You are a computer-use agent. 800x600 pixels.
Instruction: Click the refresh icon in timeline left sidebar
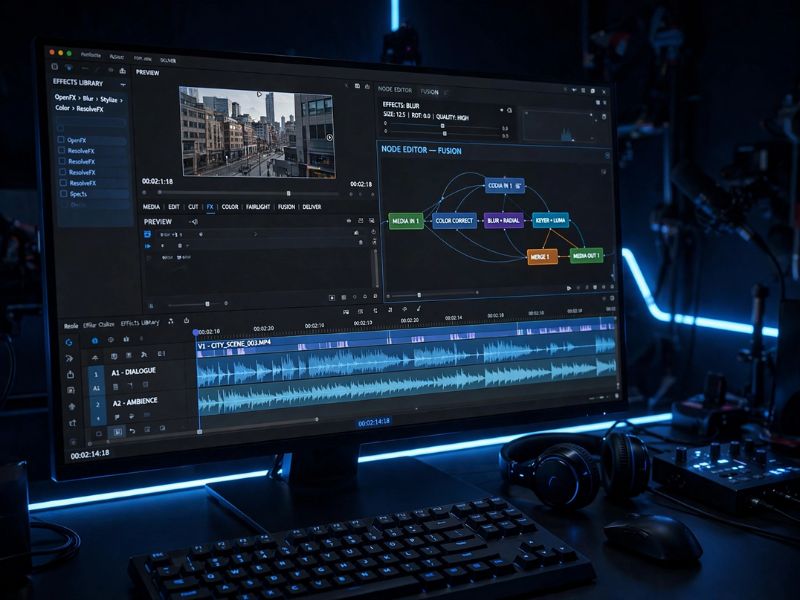69,342
